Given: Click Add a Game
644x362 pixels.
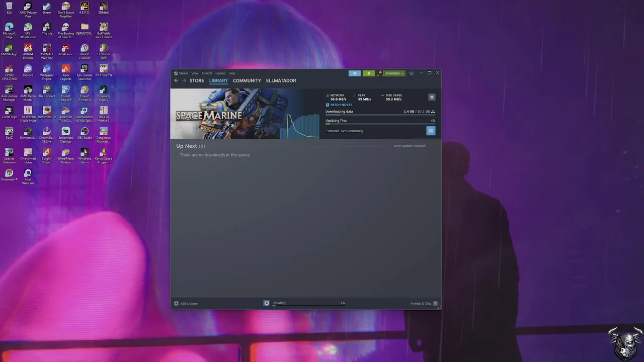Looking at the screenshot, I should pyautogui.click(x=186, y=303).
